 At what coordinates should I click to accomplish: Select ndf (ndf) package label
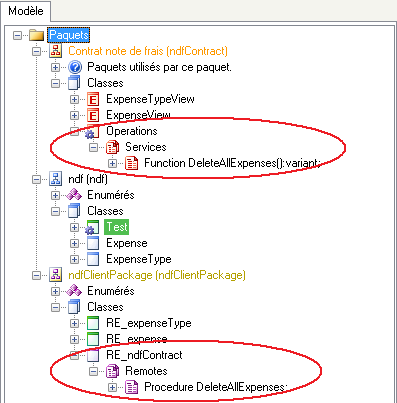pos(88,179)
